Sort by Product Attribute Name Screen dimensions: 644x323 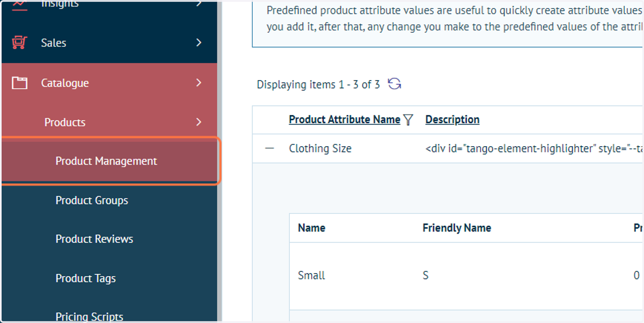(345, 120)
